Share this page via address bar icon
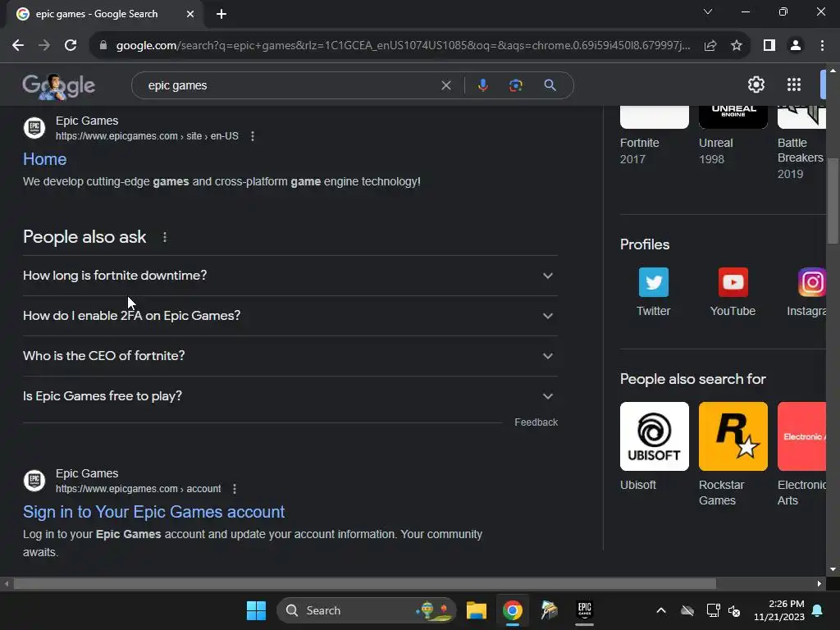Screen dimensions: 840x630 pyautogui.click(x=710, y=46)
